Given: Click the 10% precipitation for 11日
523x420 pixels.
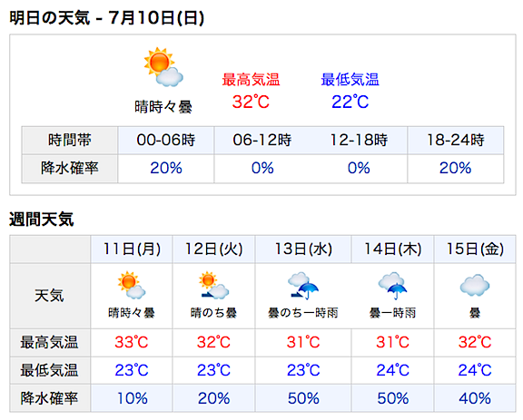Looking at the screenshot, I should 132,398.
